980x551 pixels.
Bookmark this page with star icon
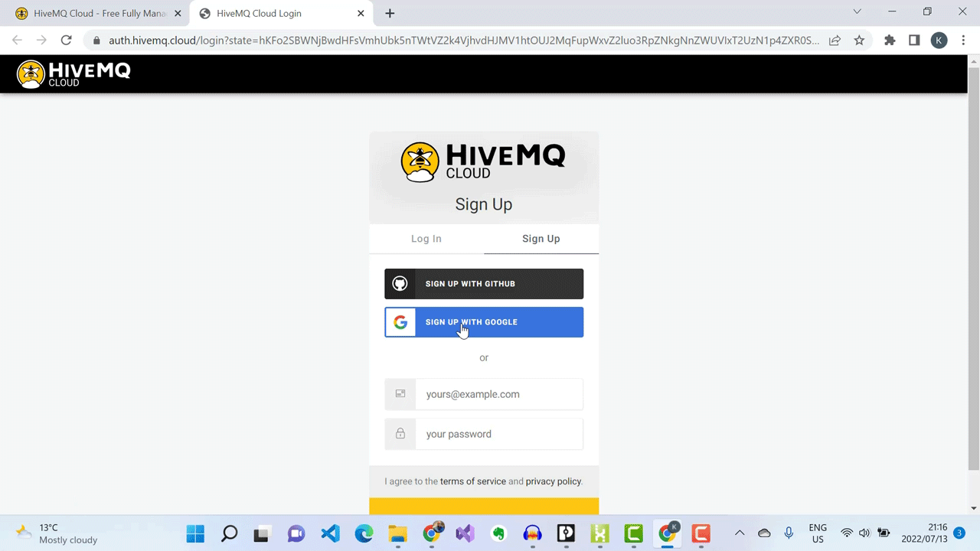coord(859,41)
